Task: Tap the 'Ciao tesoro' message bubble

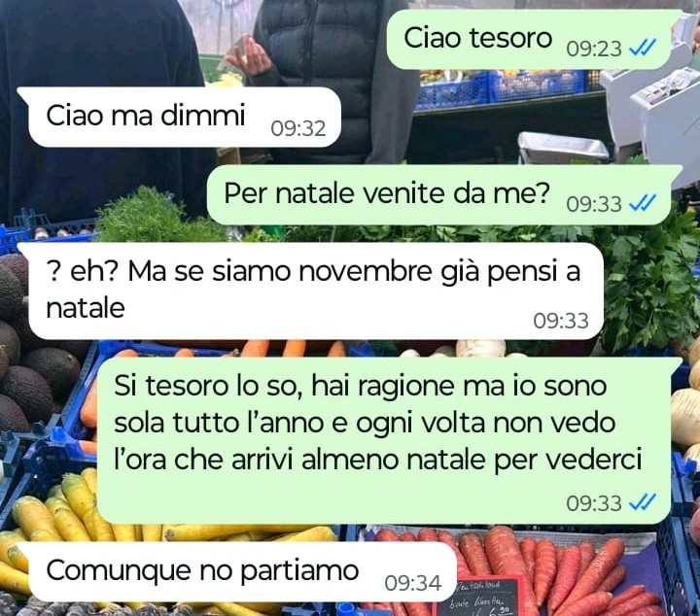Action: [x=531, y=39]
